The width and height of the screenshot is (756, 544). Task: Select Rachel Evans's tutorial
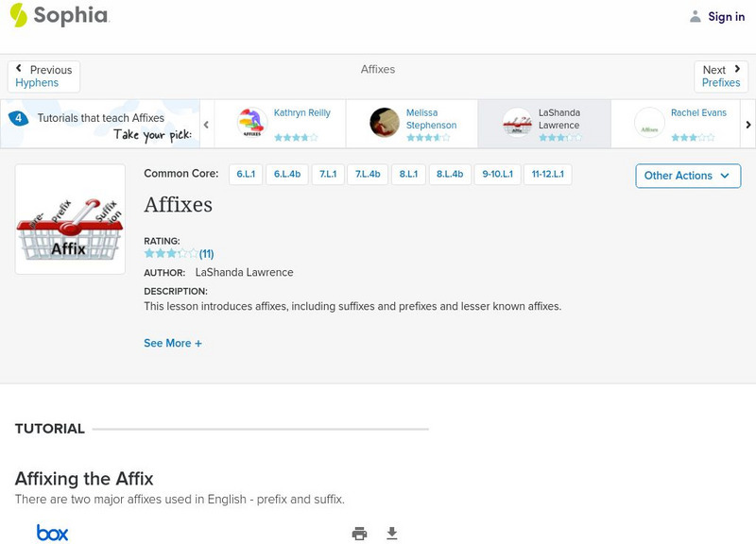click(x=677, y=123)
